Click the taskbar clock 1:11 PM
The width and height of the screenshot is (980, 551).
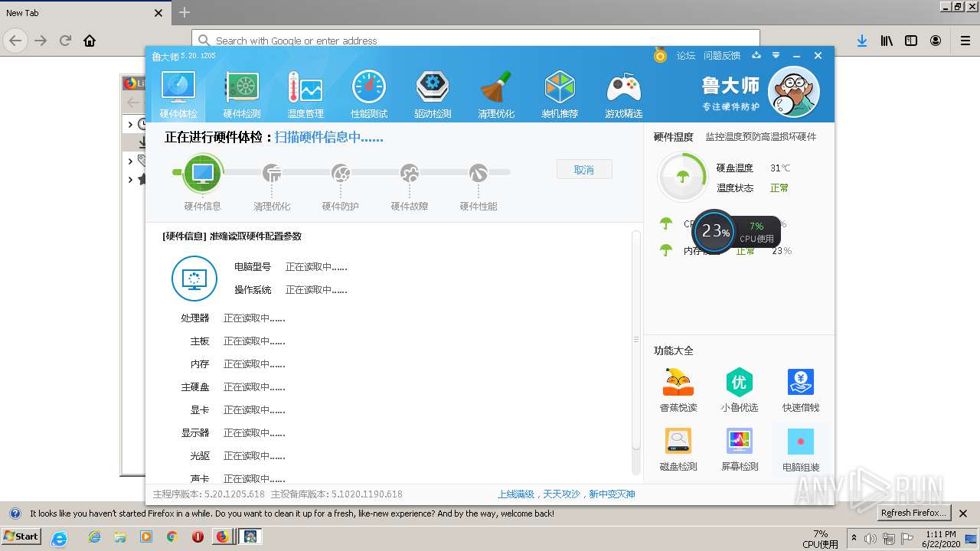[x=940, y=534]
